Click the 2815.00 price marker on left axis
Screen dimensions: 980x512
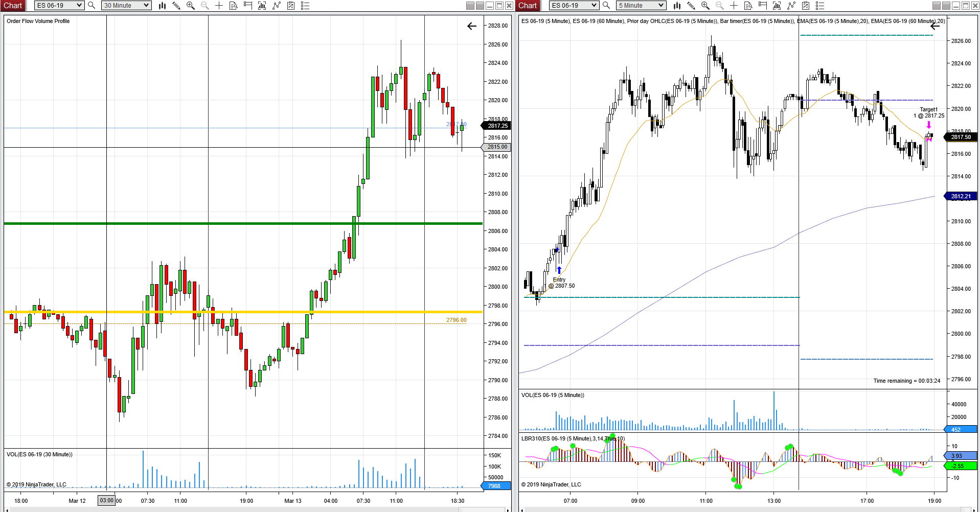click(497, 147)
